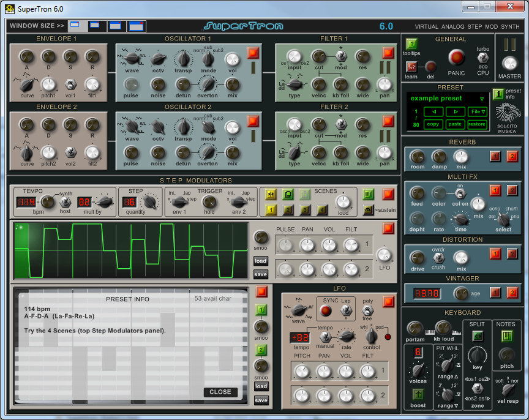Click the load button under the second smoo knob
Image resolution: width=529 pixels, height=420 pixels.
coord(261,386)
